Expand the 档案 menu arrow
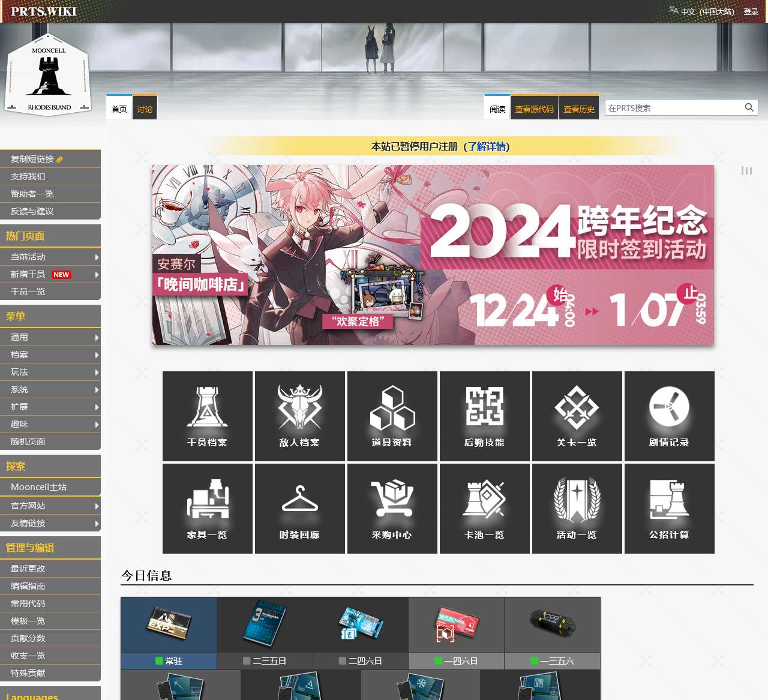768x700 pixels. [x=97, y=354]
